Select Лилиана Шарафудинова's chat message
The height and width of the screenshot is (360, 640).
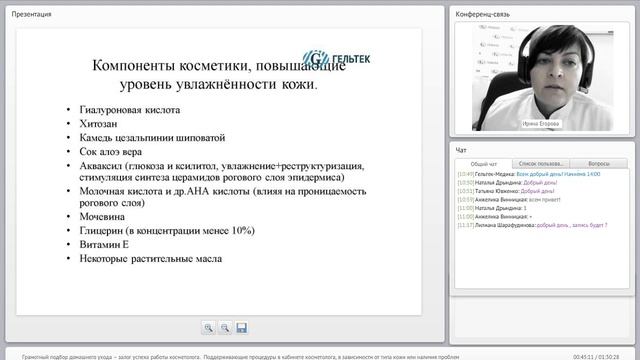(x=532, y=225)
